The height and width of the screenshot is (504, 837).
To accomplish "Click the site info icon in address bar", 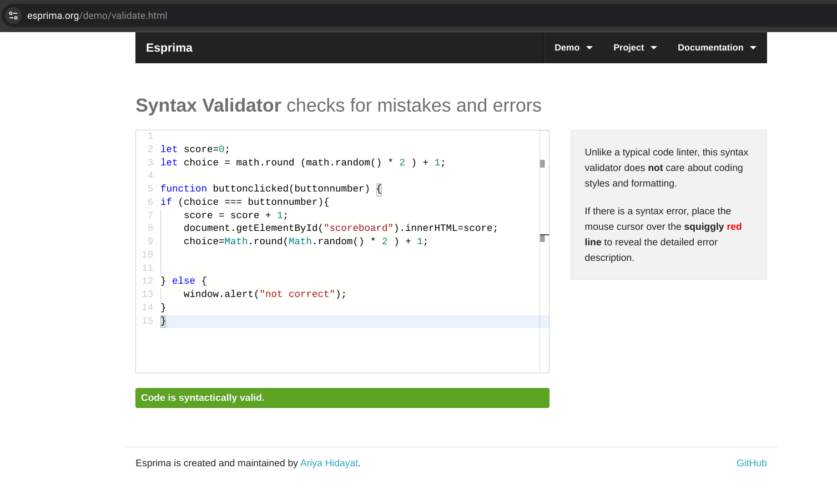I will [13, 16].
